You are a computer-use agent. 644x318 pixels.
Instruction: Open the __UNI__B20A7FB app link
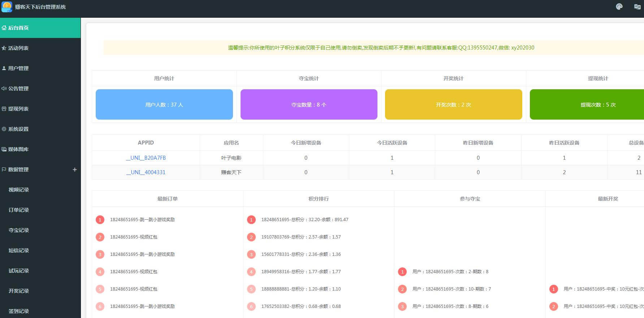pyautogui.click(x=146, y=158)
